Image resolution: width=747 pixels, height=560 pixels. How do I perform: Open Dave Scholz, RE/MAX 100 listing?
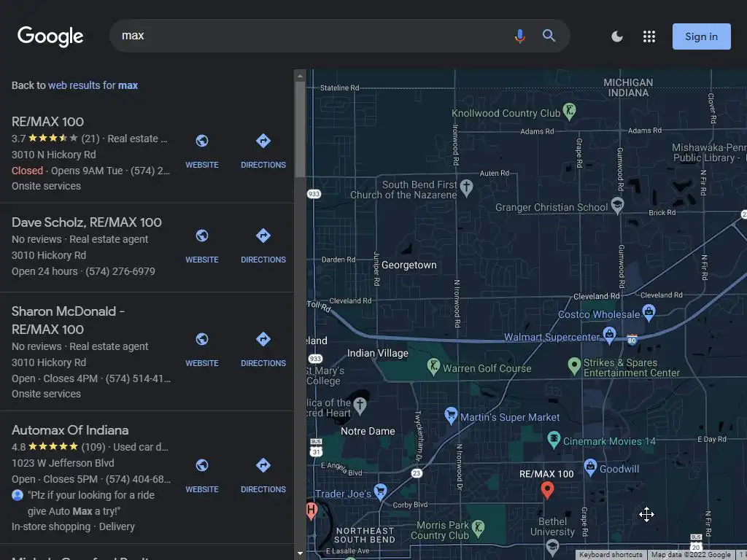[x=87, y=222]
